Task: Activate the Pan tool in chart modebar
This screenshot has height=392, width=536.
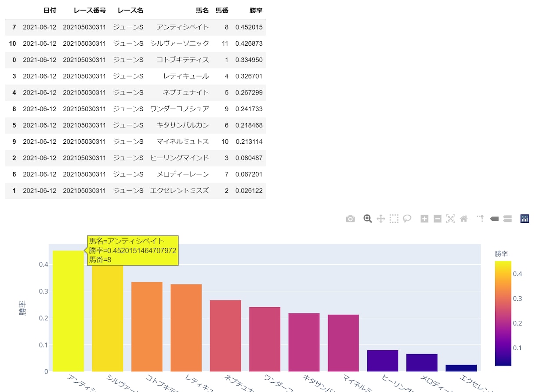Action: pos(381,219)
